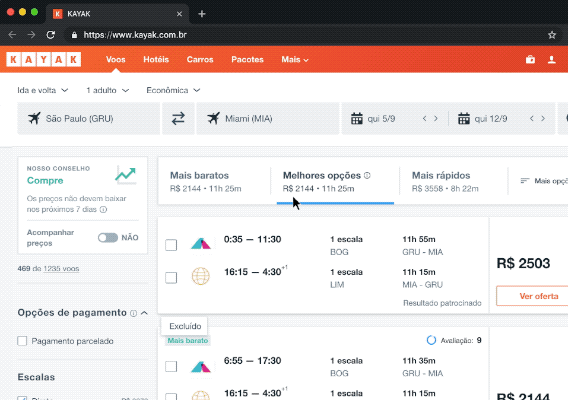The width and height of the screenshot is (568, 400).
Task: Click the price trend chart icon
Action: [126, 175]
